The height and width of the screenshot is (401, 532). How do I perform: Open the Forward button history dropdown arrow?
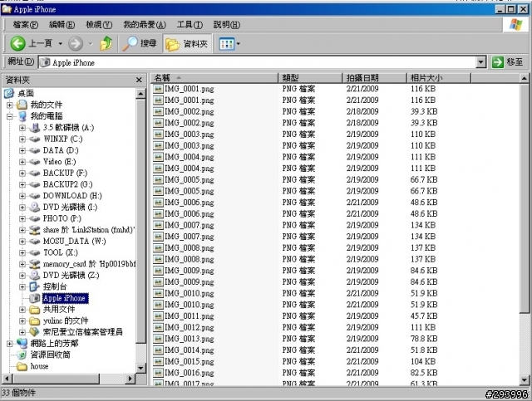coord(91,43)
